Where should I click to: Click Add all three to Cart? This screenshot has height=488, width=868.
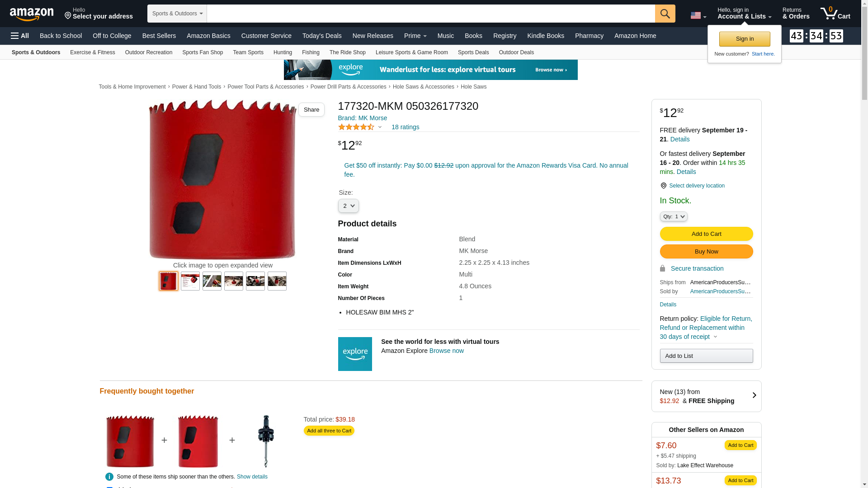coord(329,431)
